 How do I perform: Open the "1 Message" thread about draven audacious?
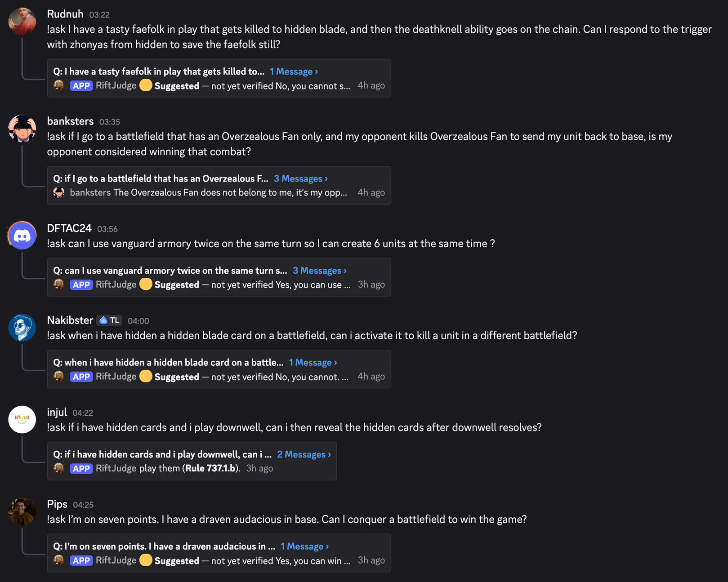click(x=304, y=546)
